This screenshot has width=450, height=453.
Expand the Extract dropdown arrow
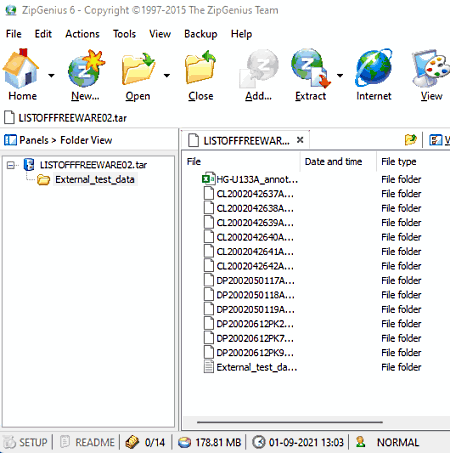[x=340, y=75]
